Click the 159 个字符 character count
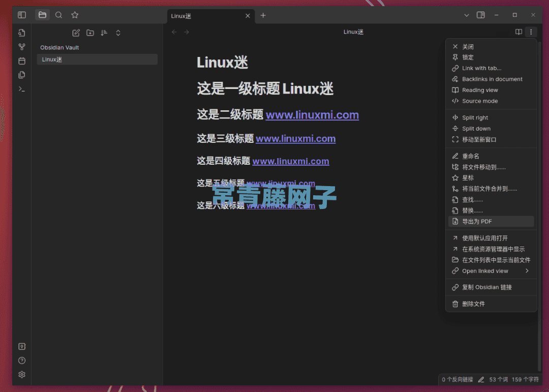 [525, 380]
